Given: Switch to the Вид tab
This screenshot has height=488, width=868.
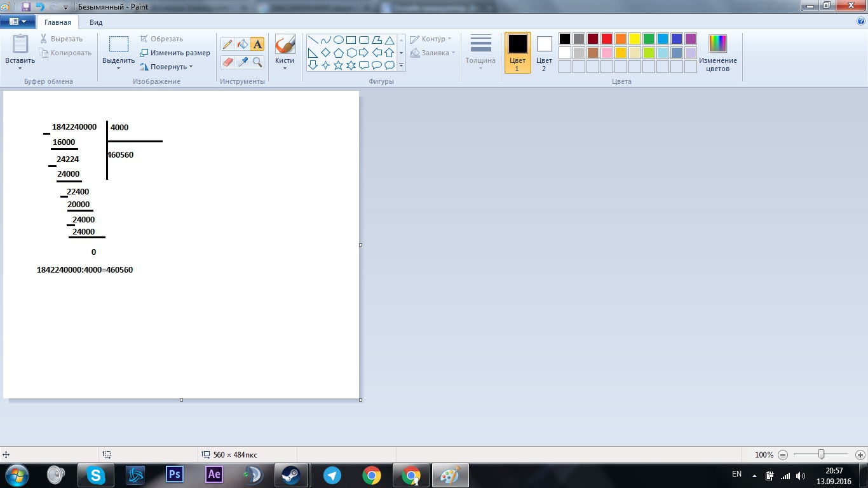Looking at the screenshot, I should click(96, 22).
